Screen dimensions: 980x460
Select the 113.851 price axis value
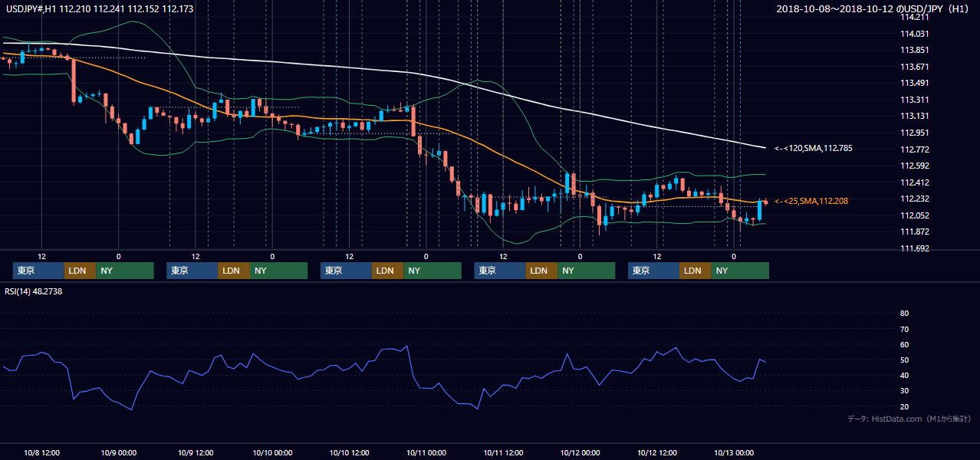pyautogui.click(x=914, y=50)
